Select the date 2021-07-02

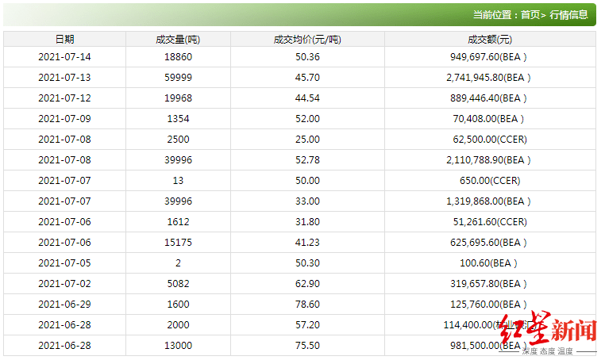point(64,283)
